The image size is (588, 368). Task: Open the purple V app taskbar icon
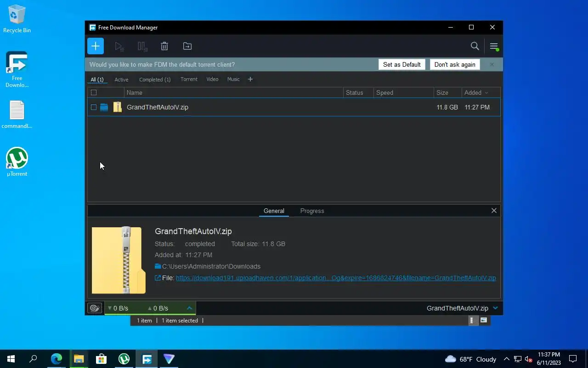click(169, 359)
